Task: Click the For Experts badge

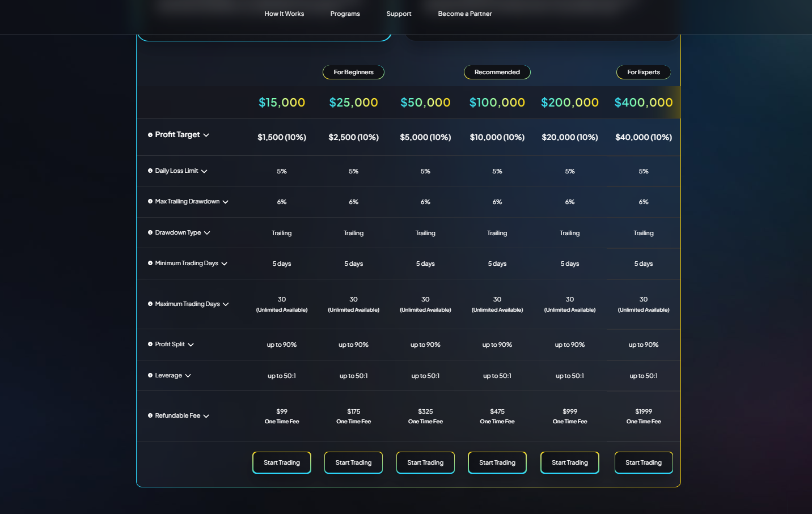Action: pyautogui.click(x=644, y=72)
